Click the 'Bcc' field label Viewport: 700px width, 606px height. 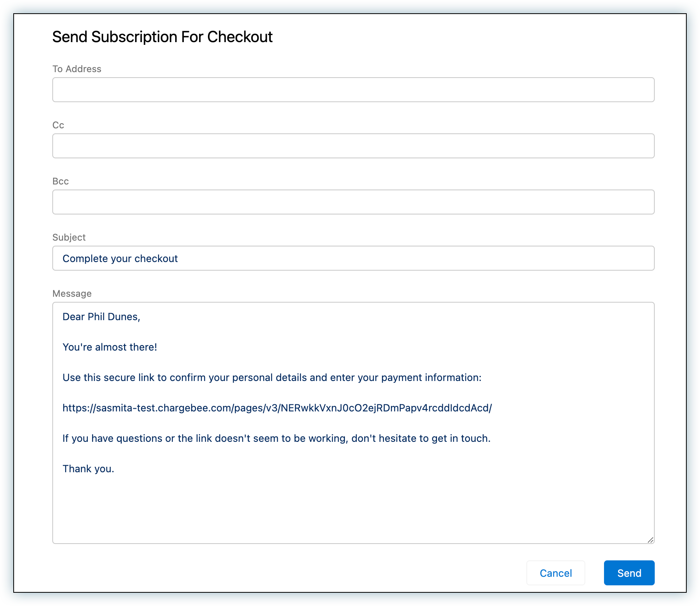60,181
